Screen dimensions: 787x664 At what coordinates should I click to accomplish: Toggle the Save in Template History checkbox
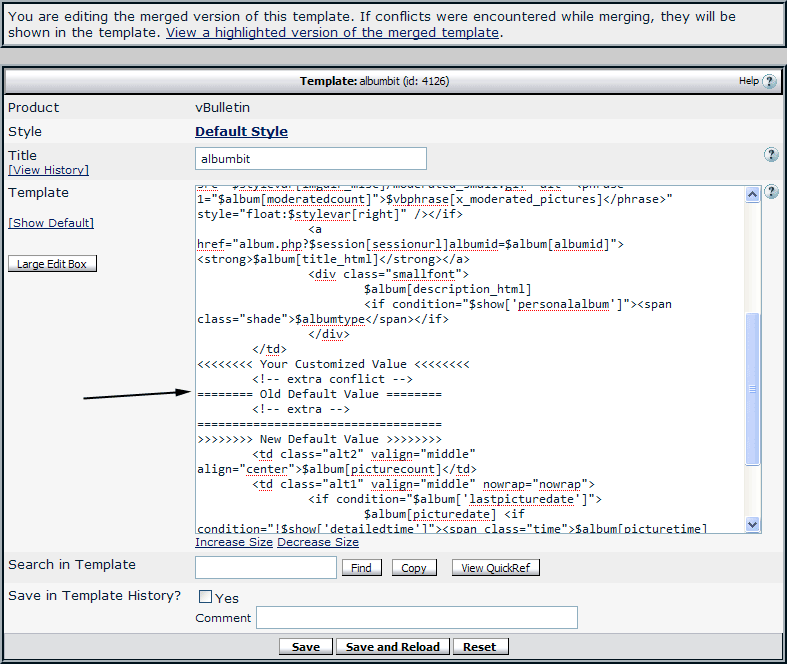click(x=206, y=597)
